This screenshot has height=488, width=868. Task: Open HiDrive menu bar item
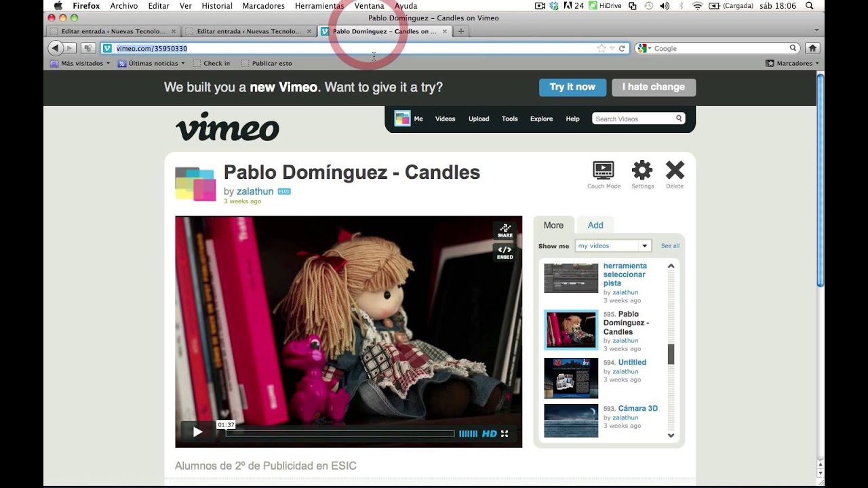coord(605,5)
